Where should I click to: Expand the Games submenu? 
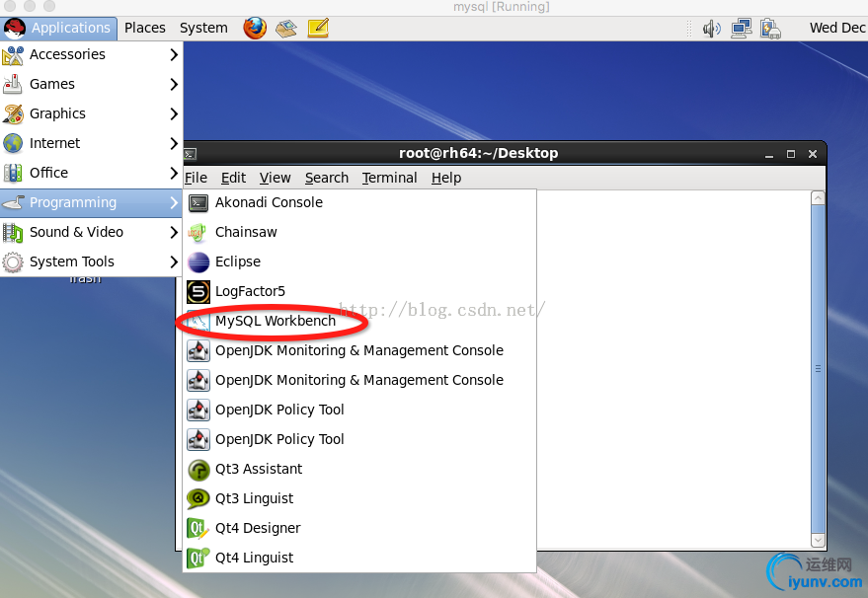[x=91, y=84]
